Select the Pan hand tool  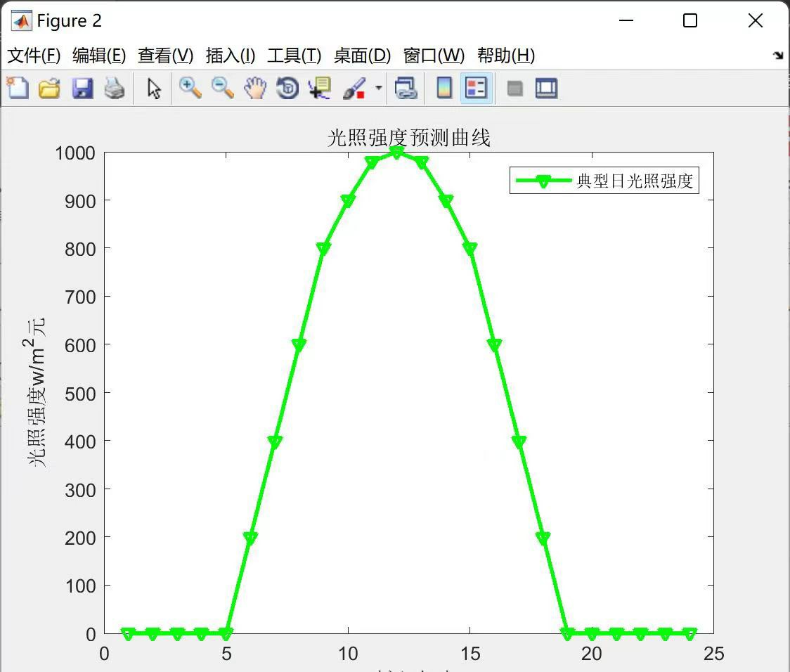[255, 88]
